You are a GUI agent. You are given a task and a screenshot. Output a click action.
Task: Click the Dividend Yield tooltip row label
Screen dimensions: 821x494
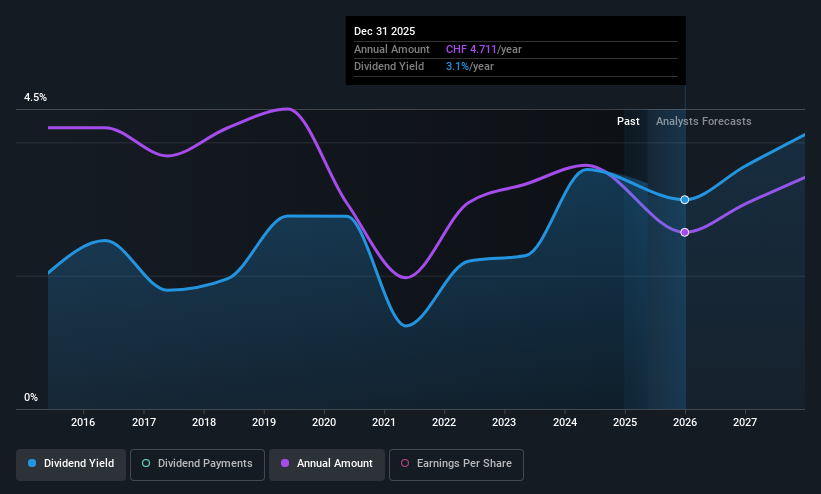(x=389, y=67)
